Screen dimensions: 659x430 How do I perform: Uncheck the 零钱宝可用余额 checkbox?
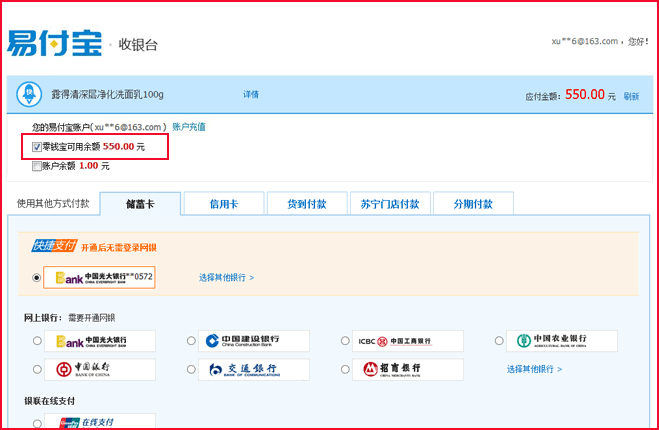(37, 147)
